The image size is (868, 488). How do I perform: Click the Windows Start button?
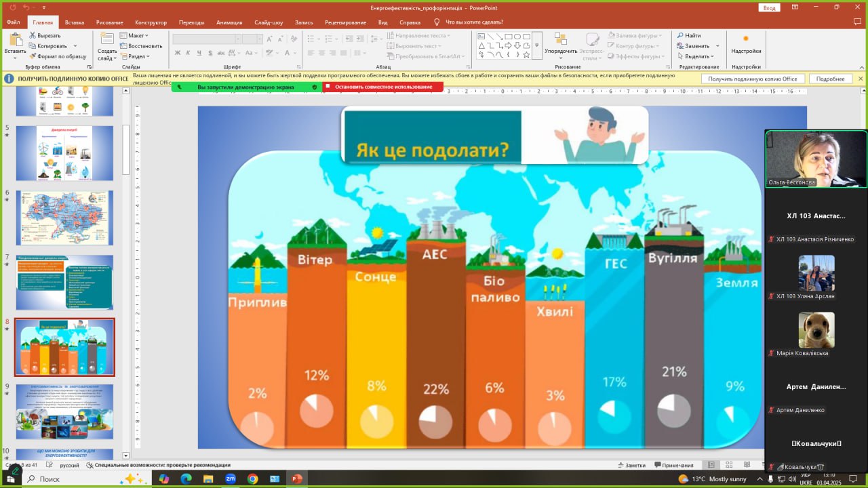coord(12,479)
